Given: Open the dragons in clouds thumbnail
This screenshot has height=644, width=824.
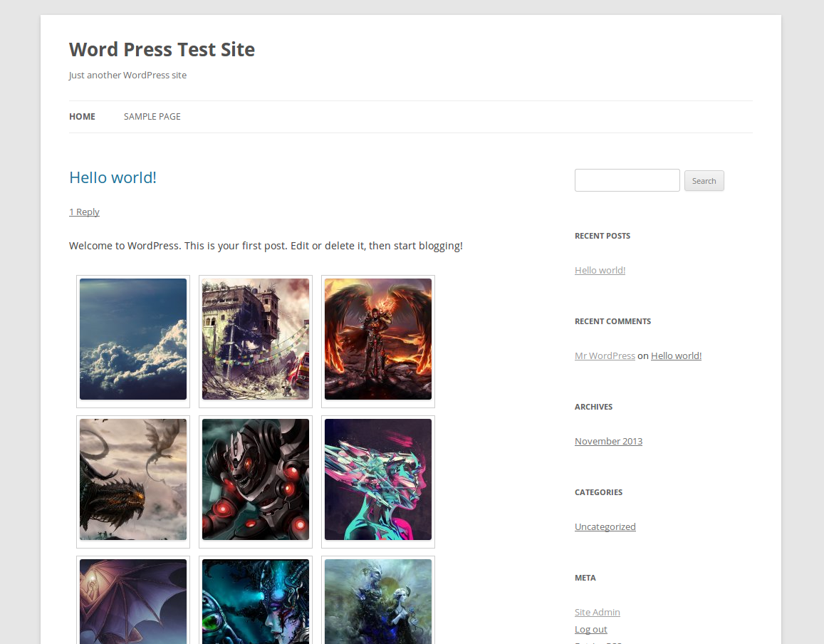Looking at the screenshot, I should 133,479.
